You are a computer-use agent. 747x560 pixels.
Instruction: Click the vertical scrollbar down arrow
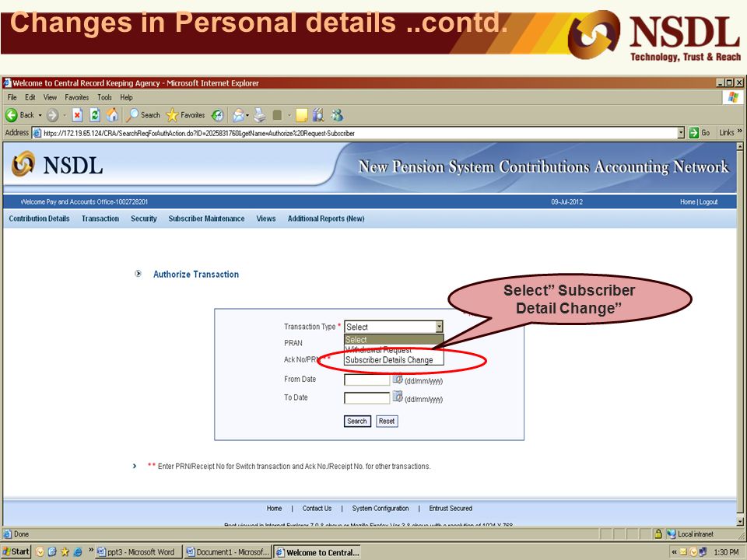(x=740, y=521)
